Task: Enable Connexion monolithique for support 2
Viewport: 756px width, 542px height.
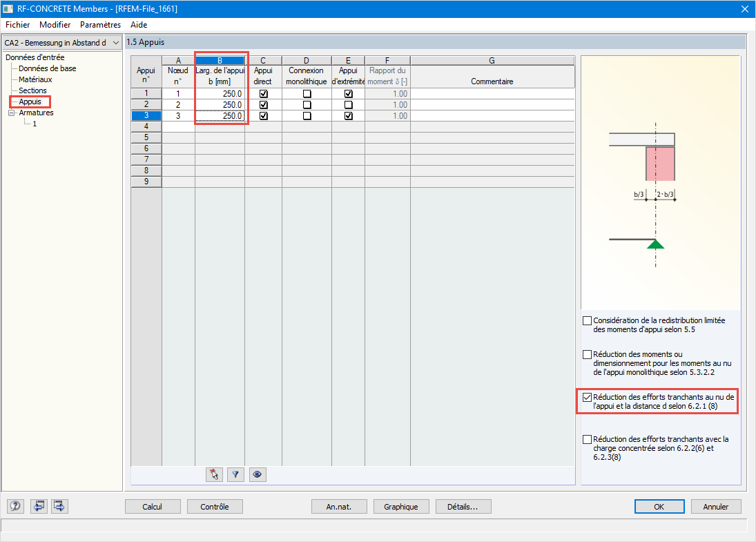Action: 307,105
